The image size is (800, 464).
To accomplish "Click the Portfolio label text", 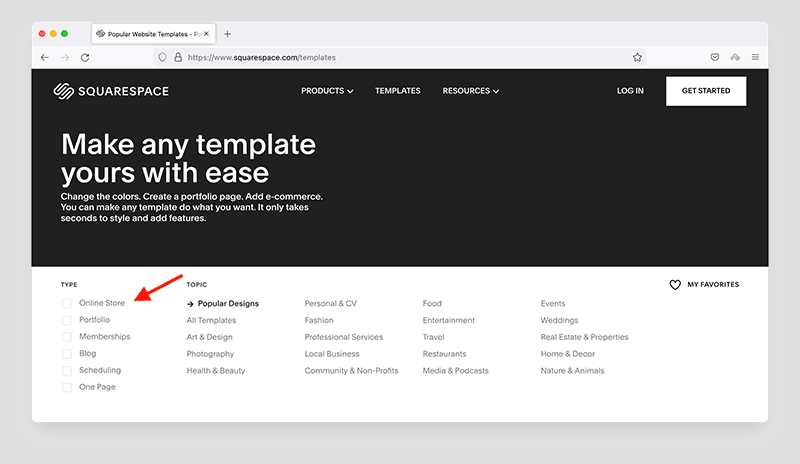I will (94, 320).
